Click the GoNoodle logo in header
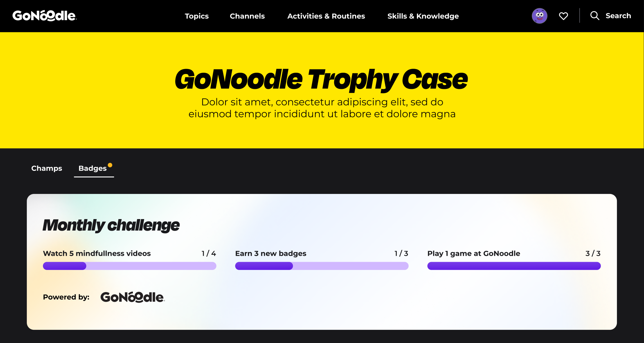 pyautogui.click(x=45, y=16)
